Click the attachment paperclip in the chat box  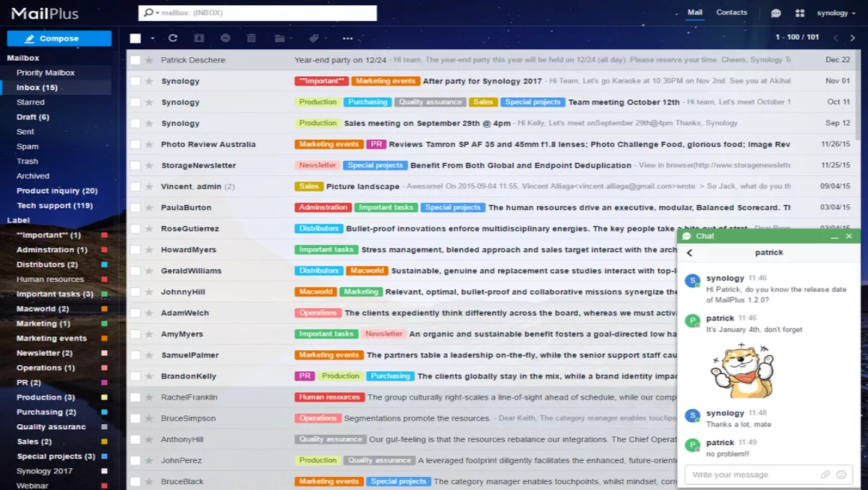point(825,475)
